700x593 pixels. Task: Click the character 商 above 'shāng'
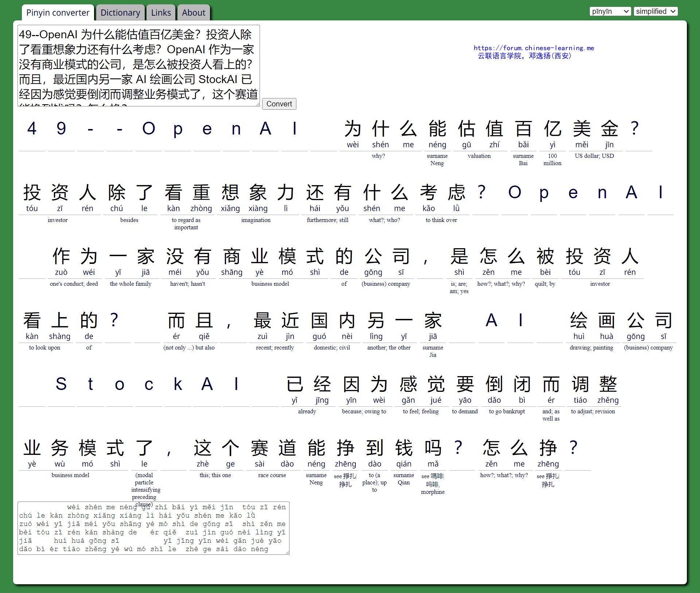232,256
